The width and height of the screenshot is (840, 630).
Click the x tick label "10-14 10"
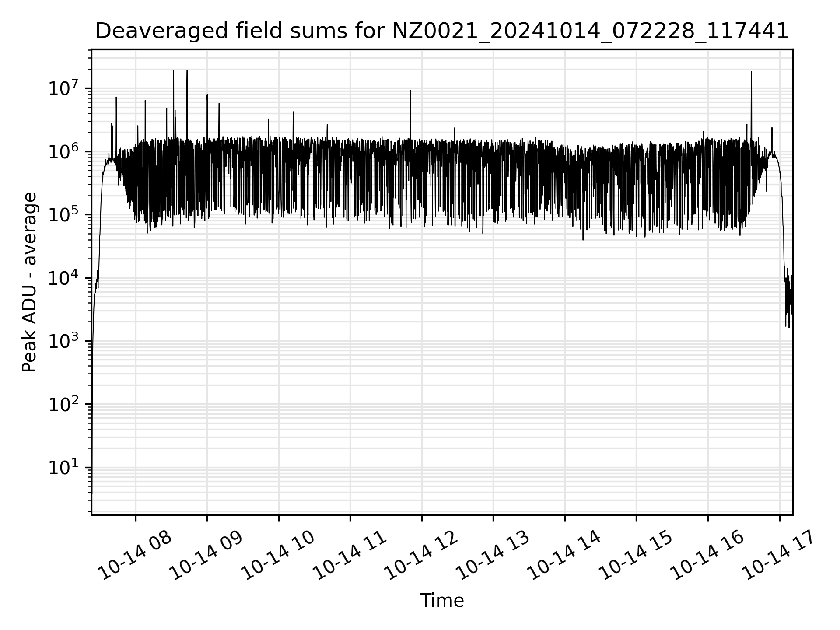coord(278,554)
